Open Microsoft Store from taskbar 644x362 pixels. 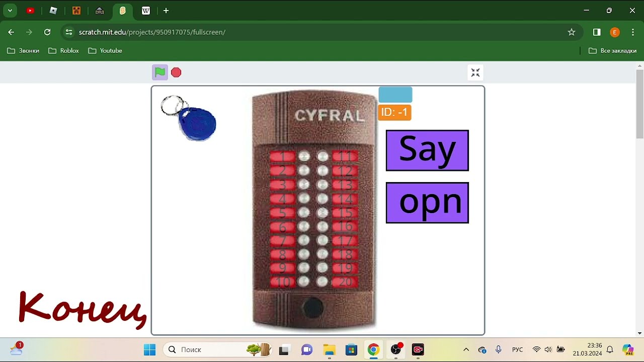click(x=351, y=349)
